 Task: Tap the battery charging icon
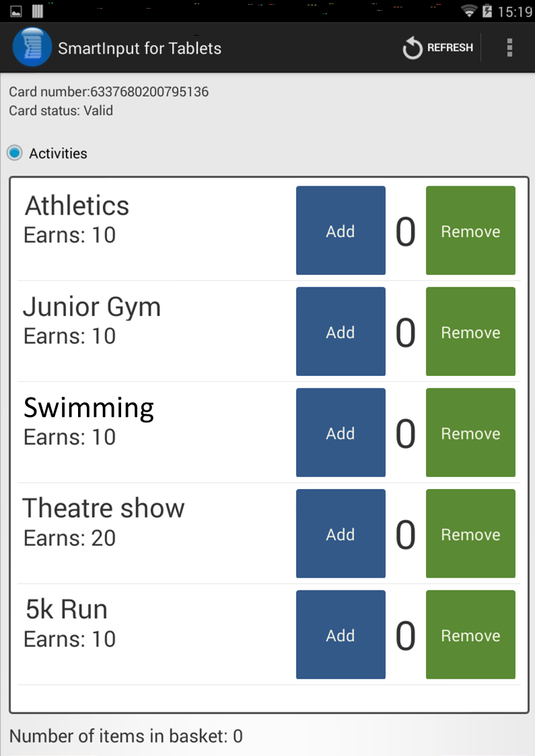(x=487, y=11)
